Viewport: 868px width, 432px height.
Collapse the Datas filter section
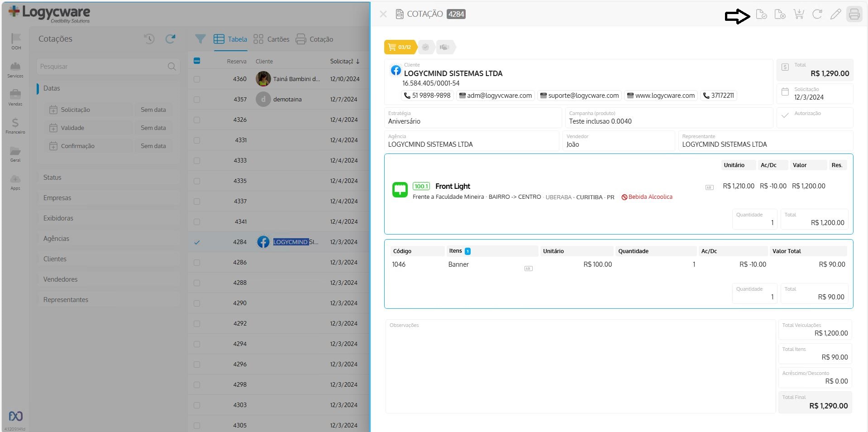[109, 88]
